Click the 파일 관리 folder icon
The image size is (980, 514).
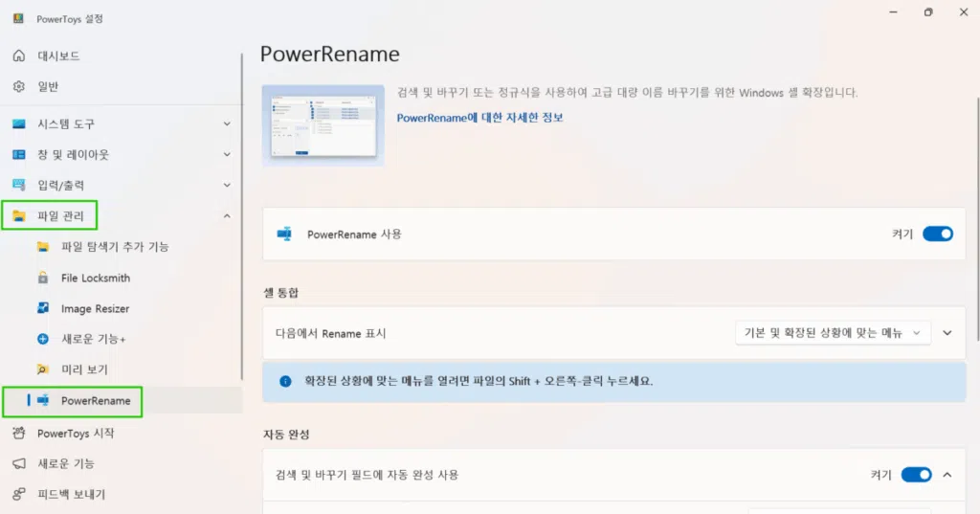[x=19, y=215]
